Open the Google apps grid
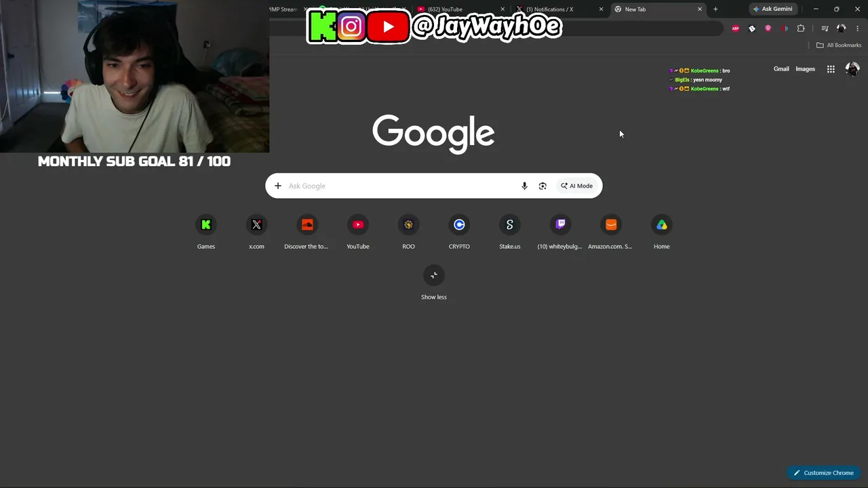Screen dimensions: 868x488 (831, 69)
